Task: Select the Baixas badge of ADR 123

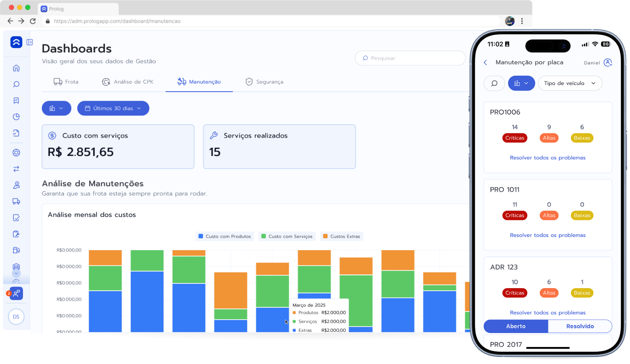Action: point(582,293)
